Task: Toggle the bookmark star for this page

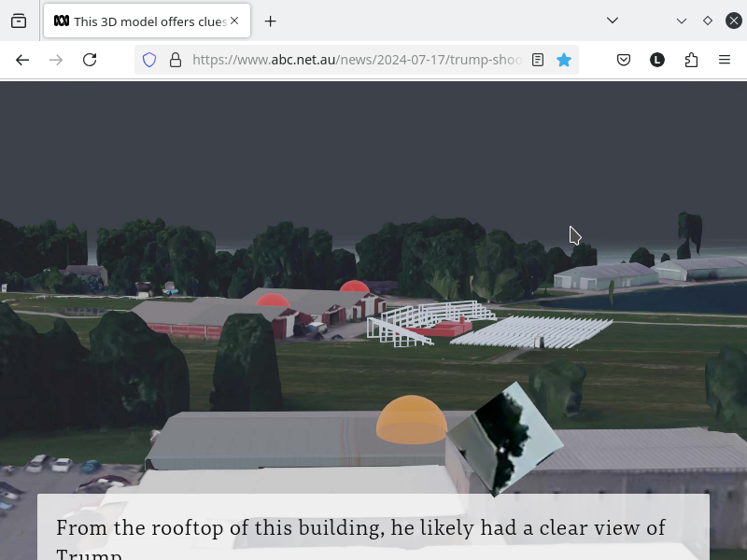Action: point(564,60)
